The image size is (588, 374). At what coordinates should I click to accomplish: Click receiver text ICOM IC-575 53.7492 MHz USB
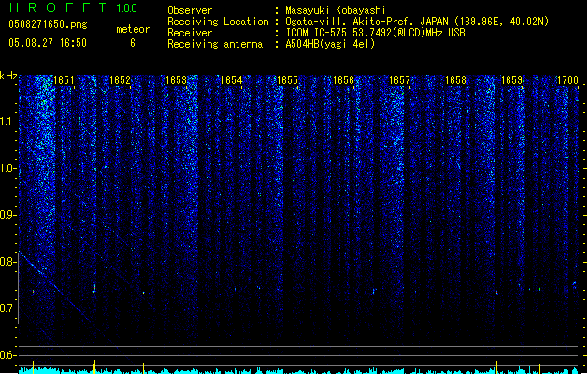(x=375, y=33)
